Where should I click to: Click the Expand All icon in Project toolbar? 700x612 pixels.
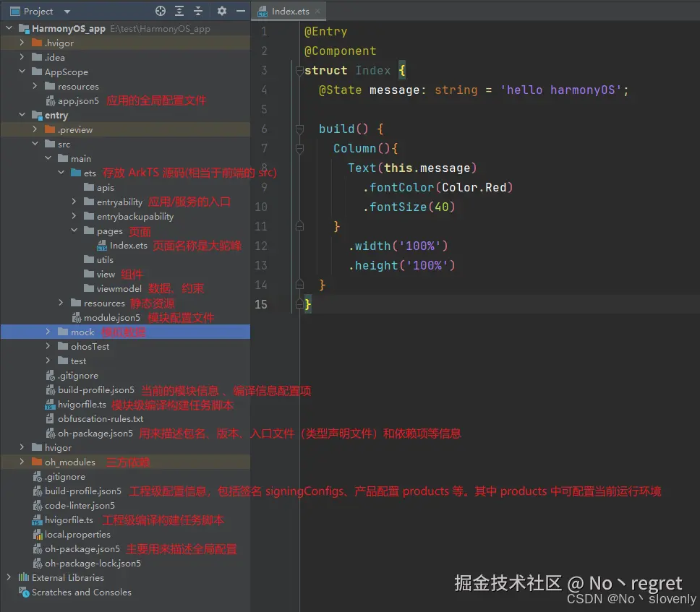click(x=179, y=11)
